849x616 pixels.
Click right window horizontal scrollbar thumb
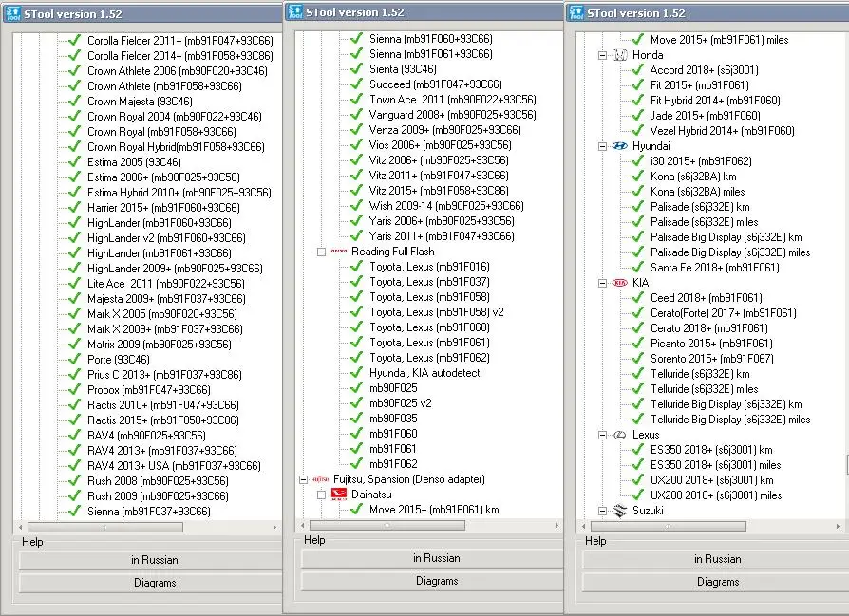click(x=669, y=526)
